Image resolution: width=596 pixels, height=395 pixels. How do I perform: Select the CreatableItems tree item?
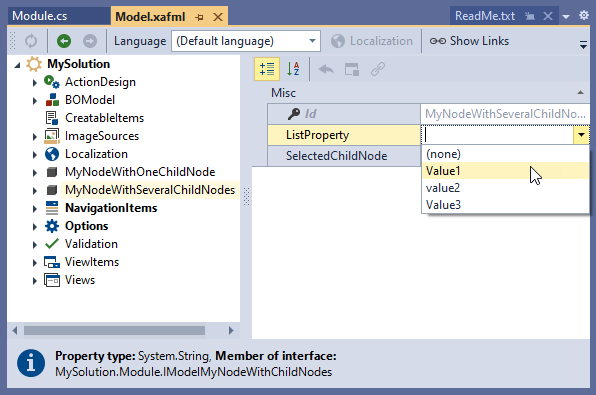pyautogui.click(x=104, y=118)
